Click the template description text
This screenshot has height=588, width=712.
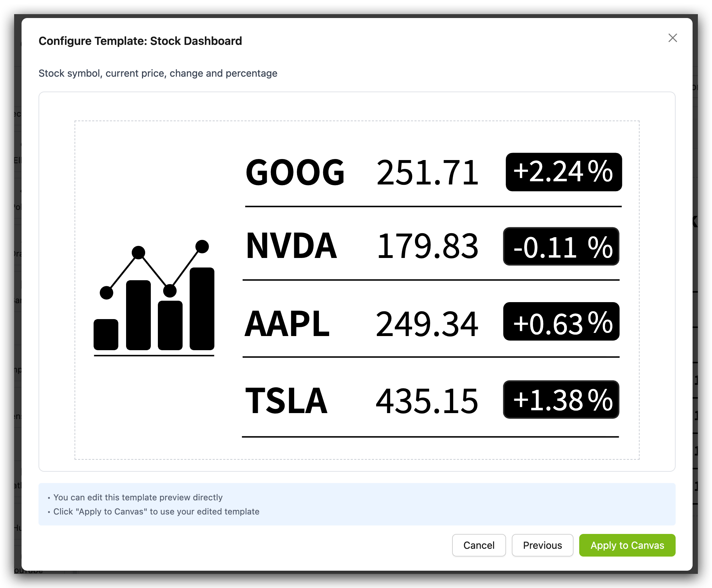[158, 73]
